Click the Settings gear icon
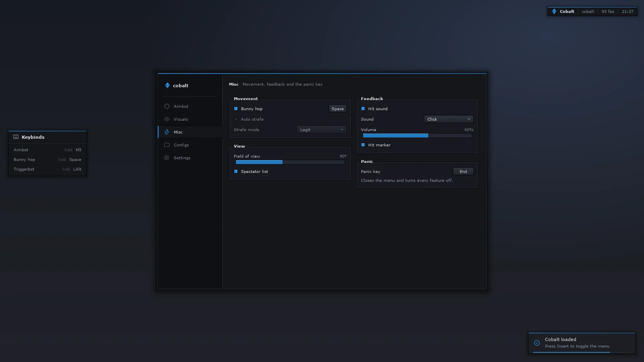Screen dimensions: 644x362 tap(167, 158)
